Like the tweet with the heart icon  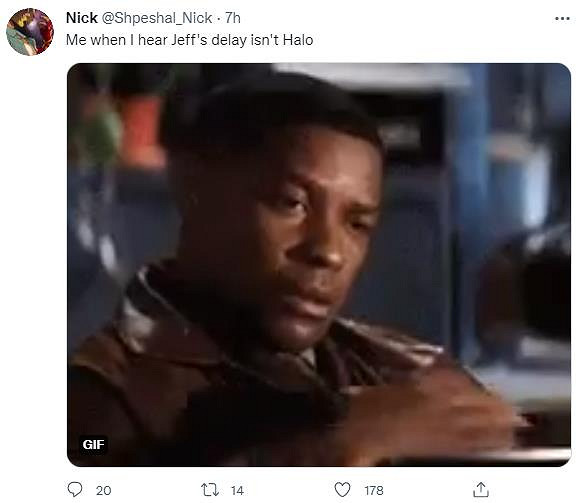click(x=342, y=490)
